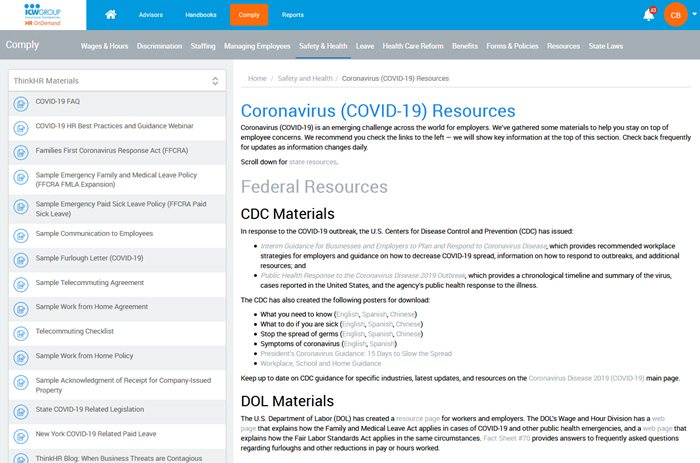The image size is (700, 463).
Task: Select the orange Comply tab
Action: click(249, 15)
